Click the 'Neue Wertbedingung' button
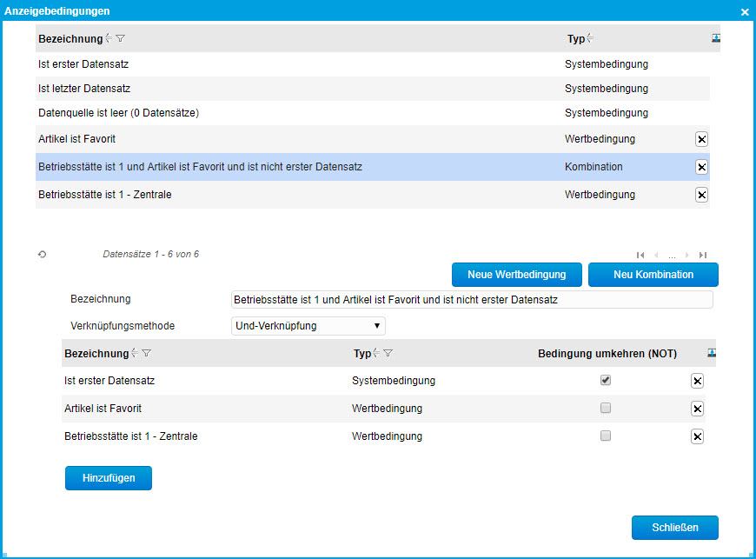Viewport: 756px width, 559px height. (x=517, y=275)
